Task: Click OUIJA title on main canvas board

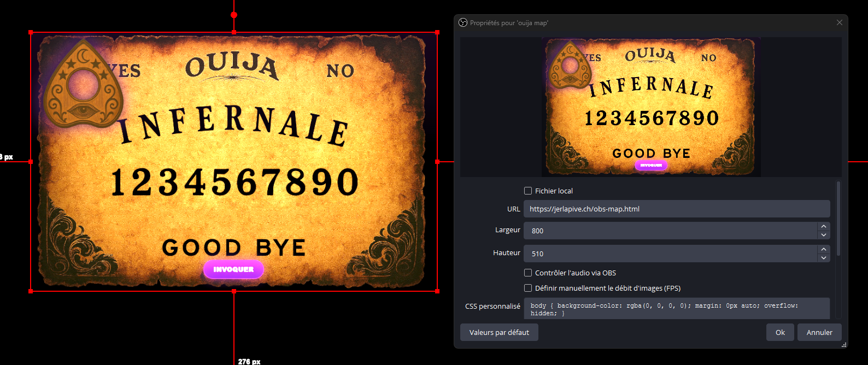Action: pos(232,67)
